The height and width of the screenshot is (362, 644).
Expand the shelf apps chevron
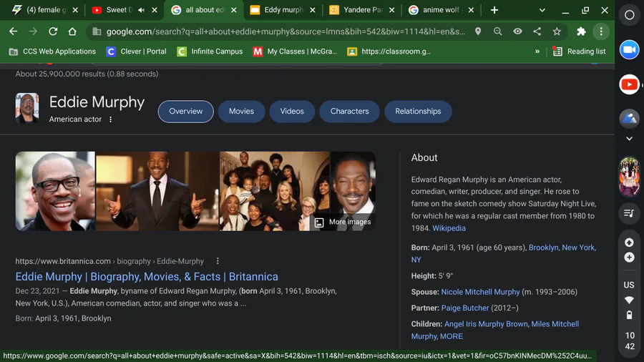[x=629, y=139]
